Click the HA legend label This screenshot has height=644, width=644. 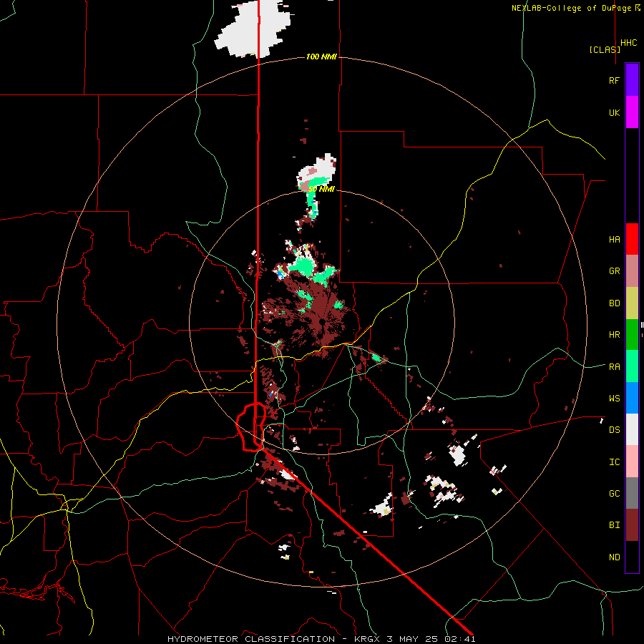tap(614, 240)
